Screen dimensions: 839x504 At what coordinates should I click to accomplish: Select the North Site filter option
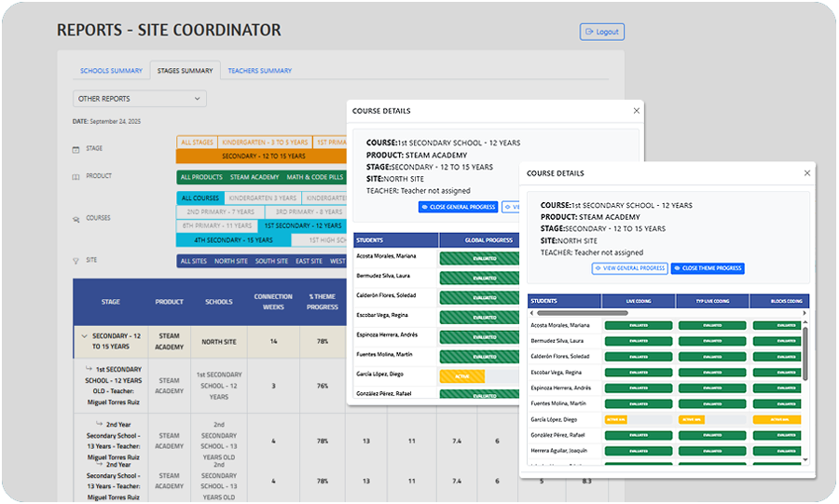pos(230,262)
